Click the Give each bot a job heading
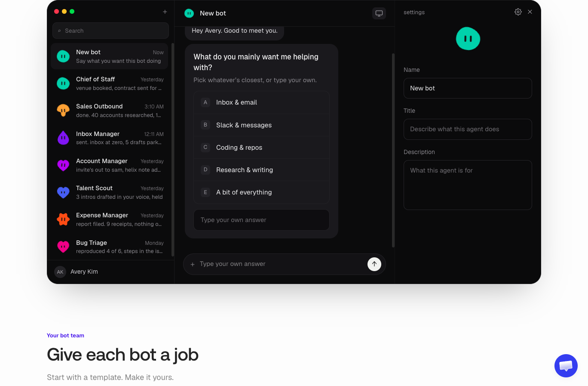The height and width of the screenshot is (386, 588). click(122, 355)
